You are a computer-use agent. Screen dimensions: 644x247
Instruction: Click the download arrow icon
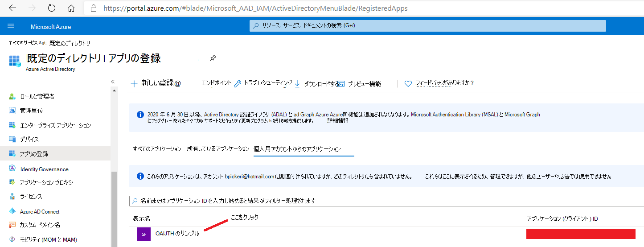(297, 83)
